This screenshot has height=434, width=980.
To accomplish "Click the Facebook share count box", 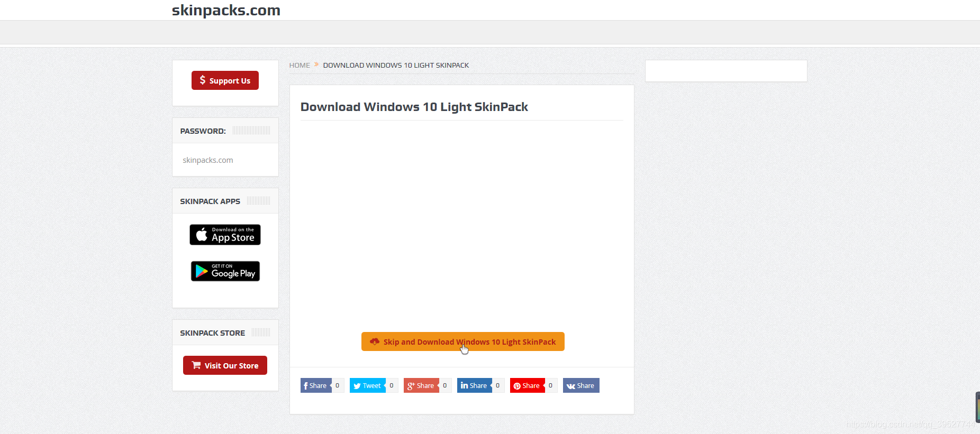I will (x=338, y=385).
